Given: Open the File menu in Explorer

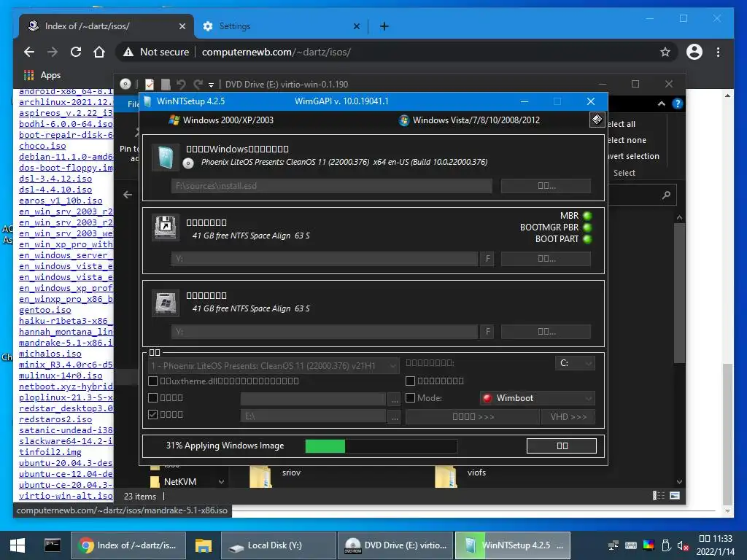Looking at the screenshot, I should coord(133,104).
